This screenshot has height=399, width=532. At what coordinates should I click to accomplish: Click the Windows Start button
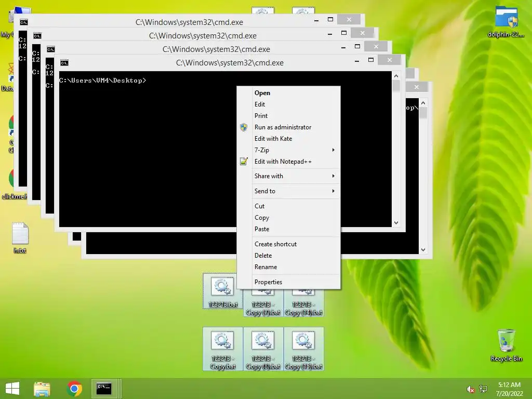point(12,389)
